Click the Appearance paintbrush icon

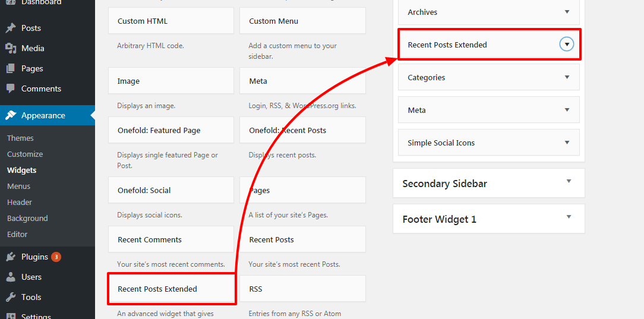11,115
